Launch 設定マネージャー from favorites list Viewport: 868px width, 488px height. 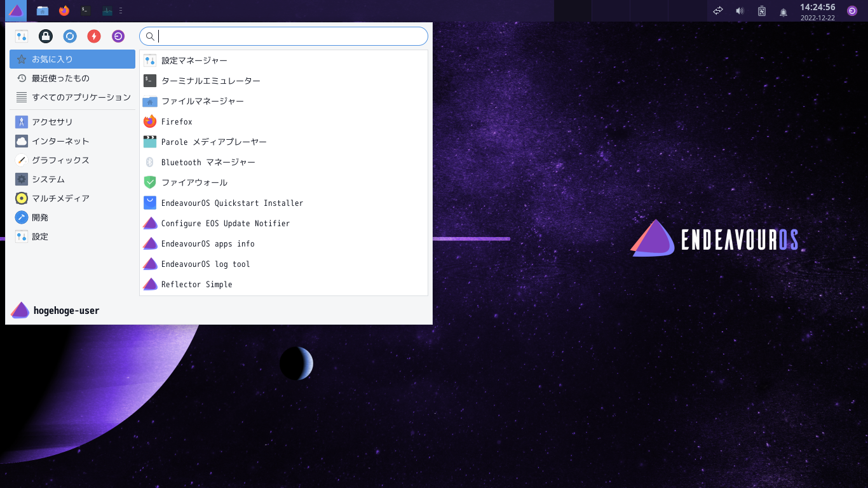283,60
